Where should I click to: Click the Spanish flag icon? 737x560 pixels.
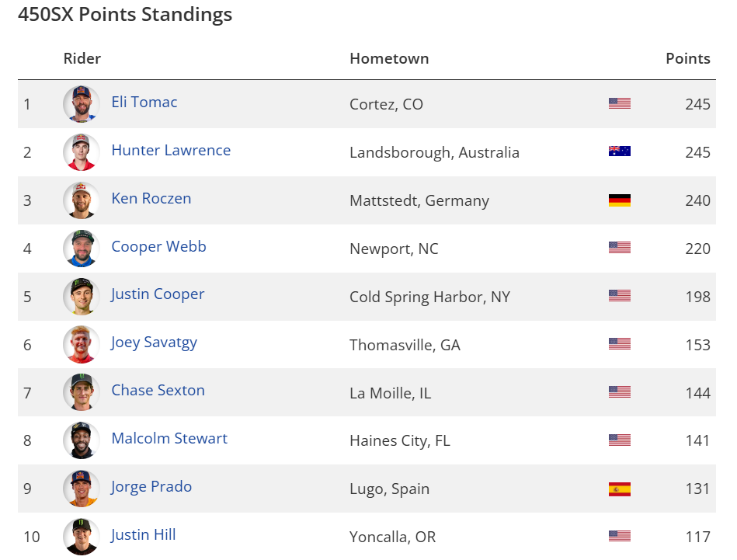[x=619, y=489]
